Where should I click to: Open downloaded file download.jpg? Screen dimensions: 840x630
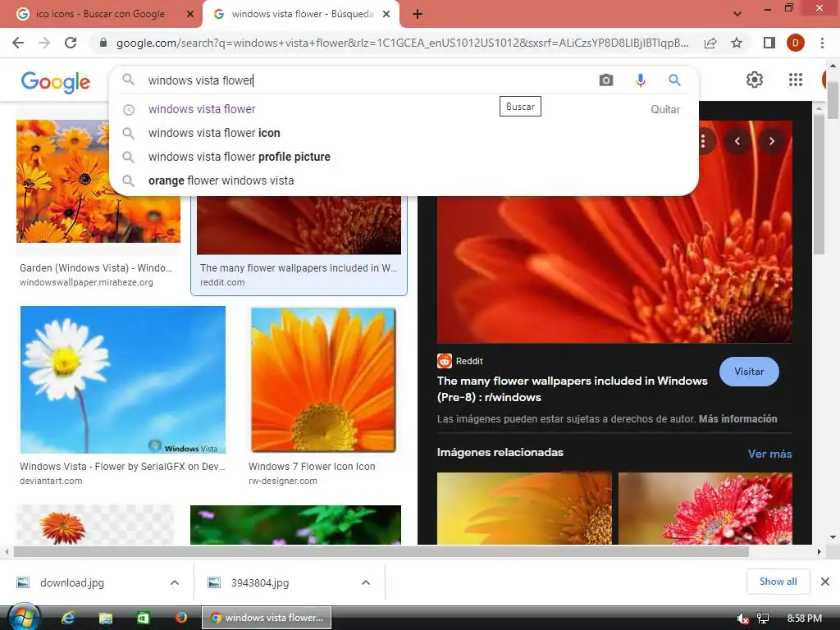72,582
